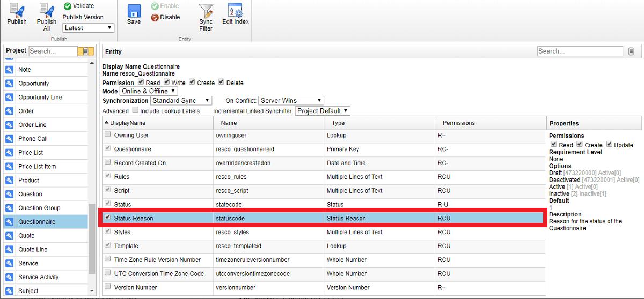Click the resco_styles name cell

click(268, 232)
